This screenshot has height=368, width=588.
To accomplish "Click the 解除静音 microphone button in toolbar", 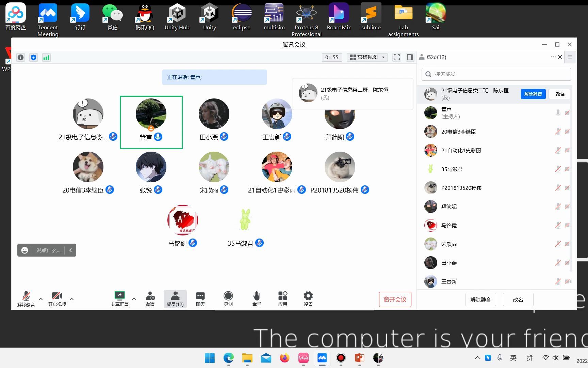I will (26, 299).
